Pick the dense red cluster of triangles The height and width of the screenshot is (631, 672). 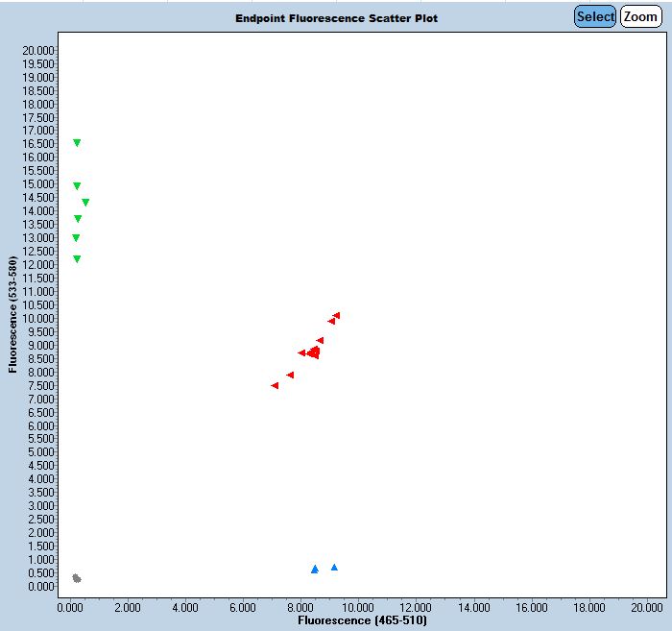coord(314,353)
